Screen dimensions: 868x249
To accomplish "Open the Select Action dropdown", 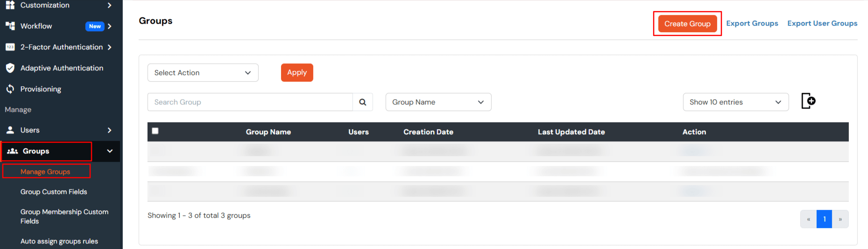I will pyautogui.click(x=203, y=73).
